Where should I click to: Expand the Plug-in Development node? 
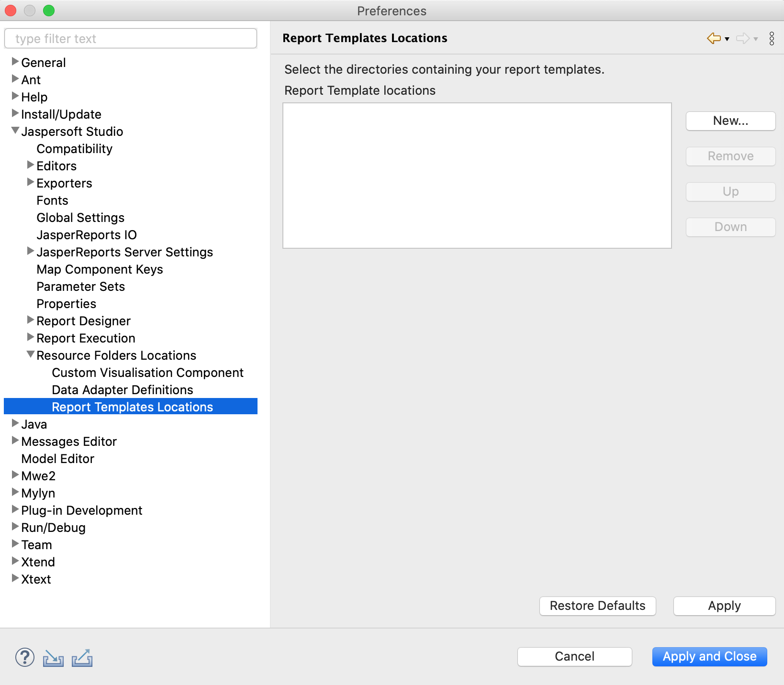pos(15,509)
